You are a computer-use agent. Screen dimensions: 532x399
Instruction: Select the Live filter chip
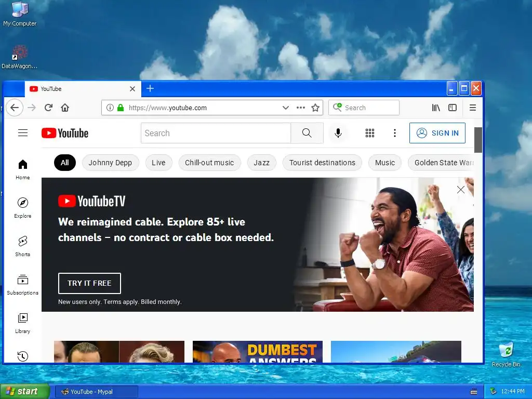click(x=158, y=163)
